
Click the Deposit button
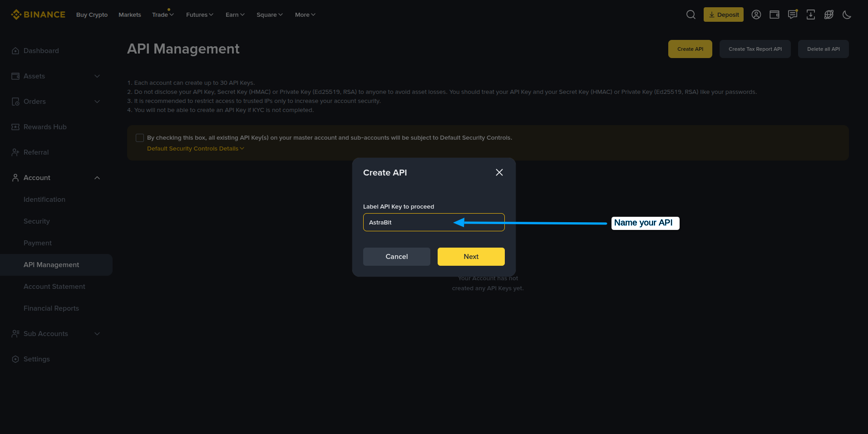point(724,15)
